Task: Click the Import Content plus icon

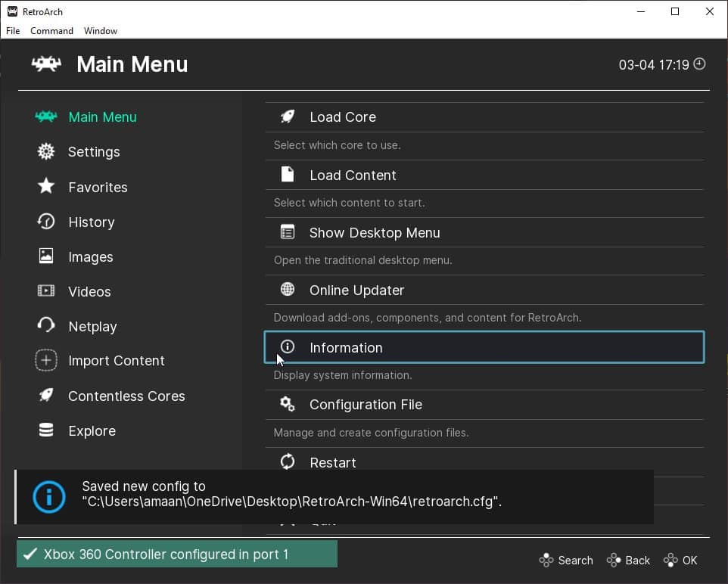Action: click(x=46, y=361)
